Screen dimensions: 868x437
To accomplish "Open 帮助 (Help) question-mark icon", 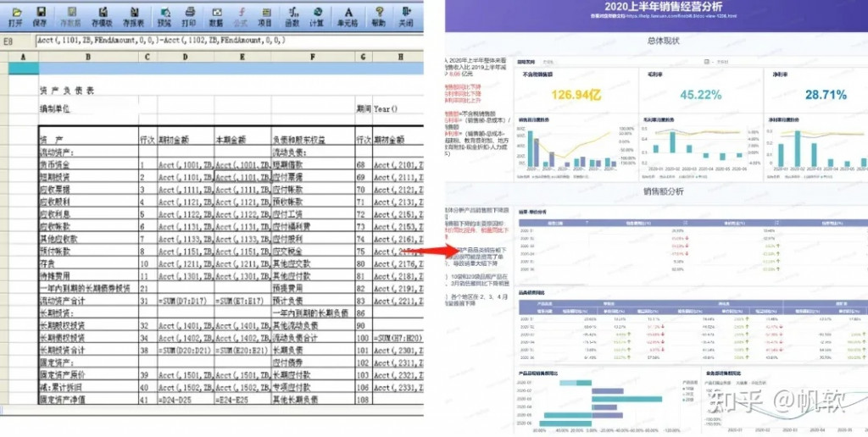I will coord(379,17).
